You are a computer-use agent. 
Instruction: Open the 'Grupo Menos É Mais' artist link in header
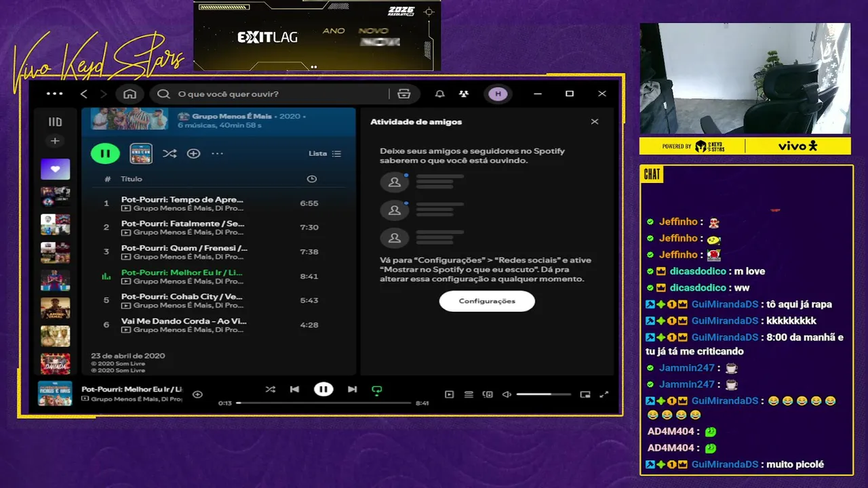pos(231,116)
